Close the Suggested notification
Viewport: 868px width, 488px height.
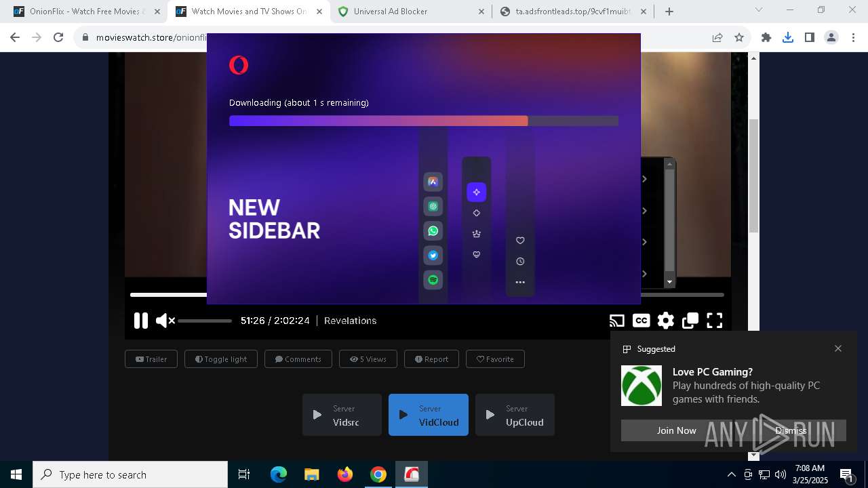tap(838, 348)
